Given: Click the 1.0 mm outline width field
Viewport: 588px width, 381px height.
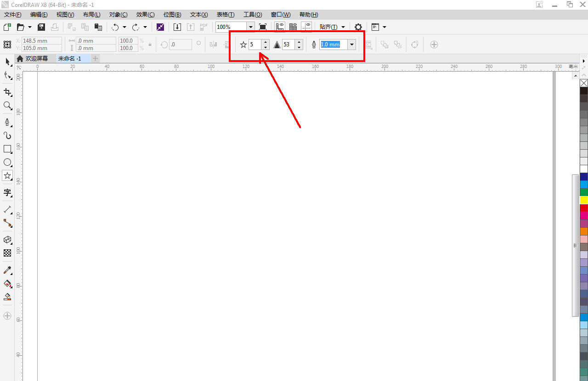Looking at the screenshot, I should click(334, 45).
